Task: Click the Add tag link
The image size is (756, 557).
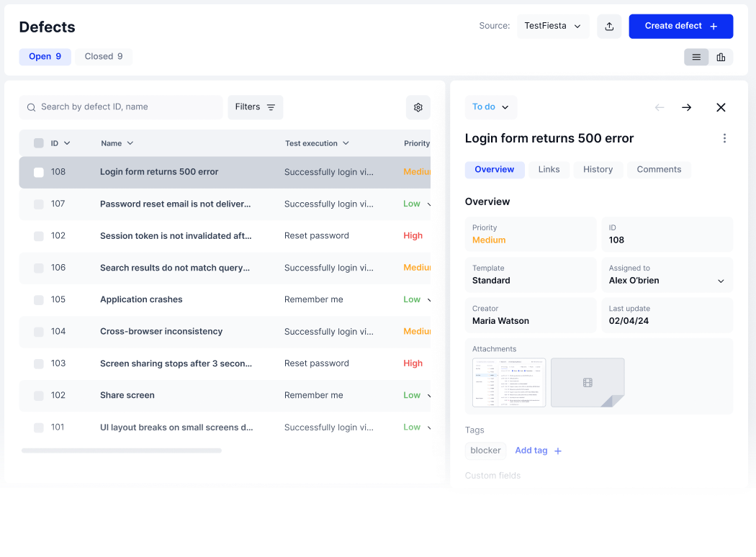Action: 531,450
